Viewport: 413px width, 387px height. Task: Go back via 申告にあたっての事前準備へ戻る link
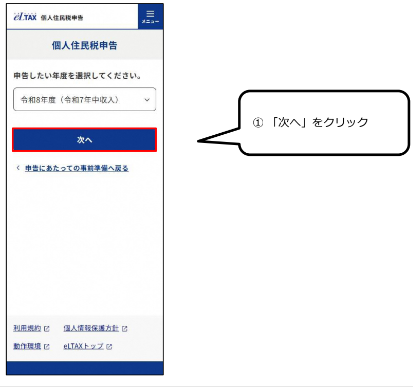tap(77, 168)
